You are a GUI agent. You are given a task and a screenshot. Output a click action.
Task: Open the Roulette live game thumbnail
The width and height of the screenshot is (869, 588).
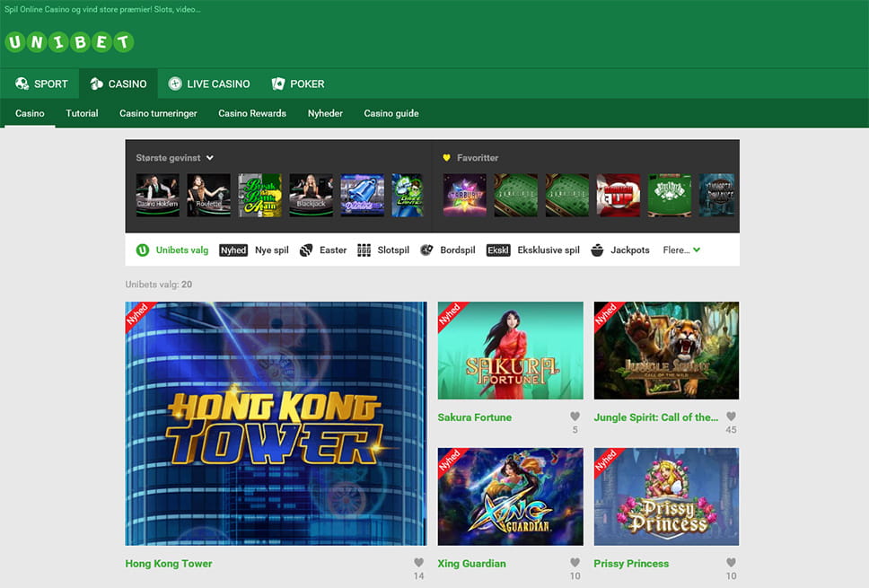point(208,195)
